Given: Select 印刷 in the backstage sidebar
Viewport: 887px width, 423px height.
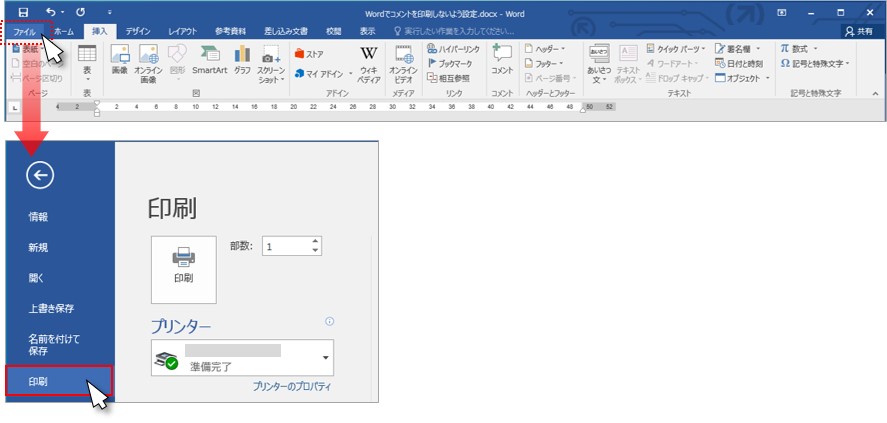Looking at the screenshot, I should click(x=58, y=382).
